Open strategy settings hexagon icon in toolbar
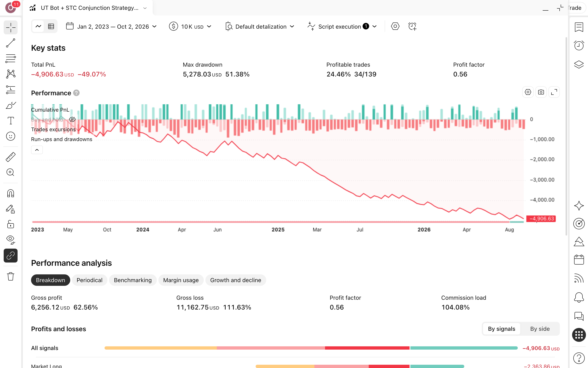 click(x=395, y=26)
